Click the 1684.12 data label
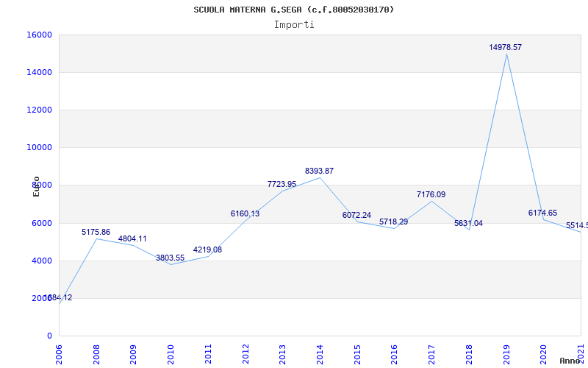The image size is (588, 368). [x=58, y=298]
